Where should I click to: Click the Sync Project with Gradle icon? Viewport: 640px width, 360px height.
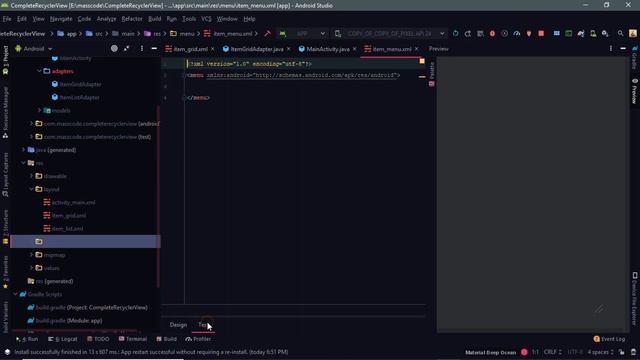[x=581, y=33]
